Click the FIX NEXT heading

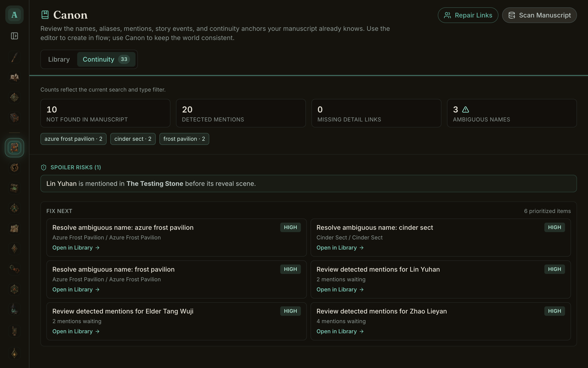[59, 211]
